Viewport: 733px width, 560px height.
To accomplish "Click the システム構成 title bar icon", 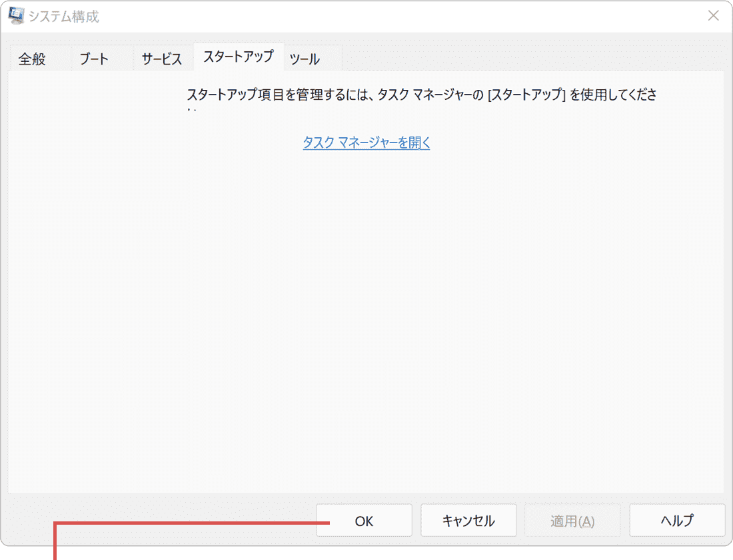I will tap(17, 15).
